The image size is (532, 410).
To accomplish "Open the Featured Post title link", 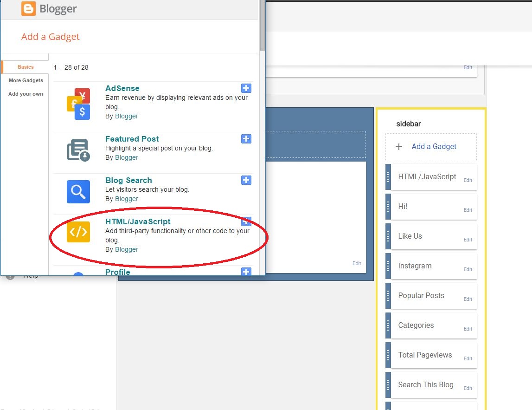I will [x=132, y=139].
